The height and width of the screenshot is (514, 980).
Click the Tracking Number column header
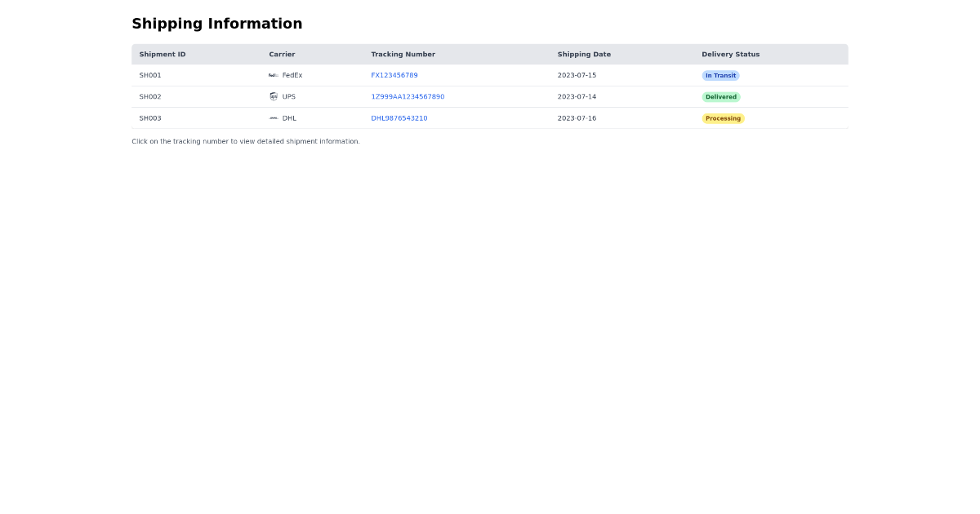pos(403,54)
